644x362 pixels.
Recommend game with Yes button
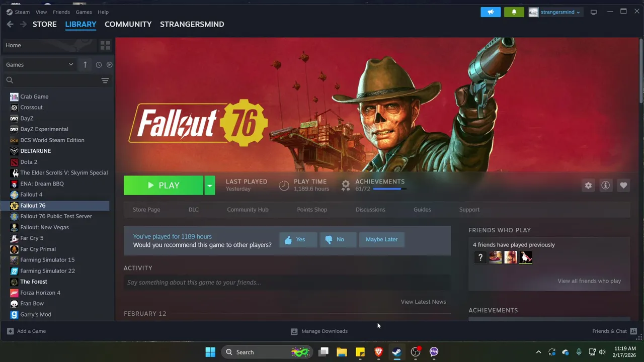[x=298, y=239]
